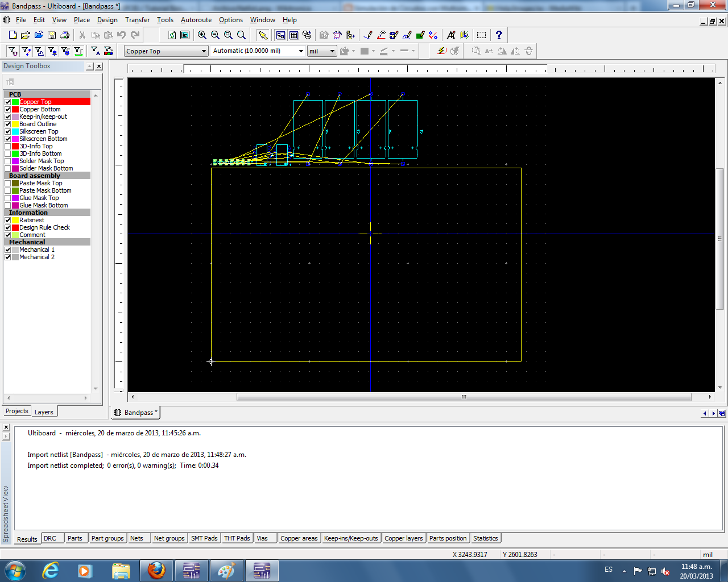Pick the dashed rectangle area selection tool
Viewport: 728px width, 582px height.
(481, 35)
